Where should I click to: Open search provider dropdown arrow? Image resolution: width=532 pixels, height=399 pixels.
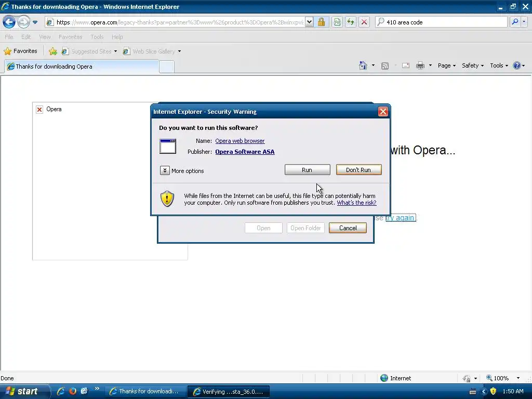524,22
